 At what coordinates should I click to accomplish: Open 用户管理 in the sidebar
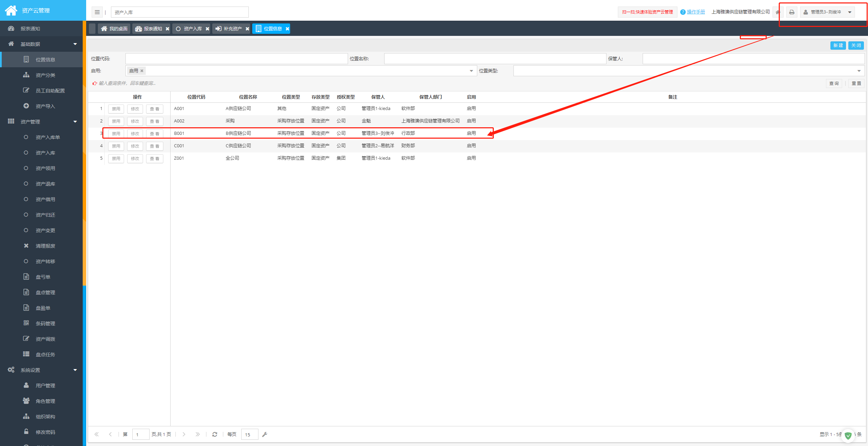click(41, 386)
